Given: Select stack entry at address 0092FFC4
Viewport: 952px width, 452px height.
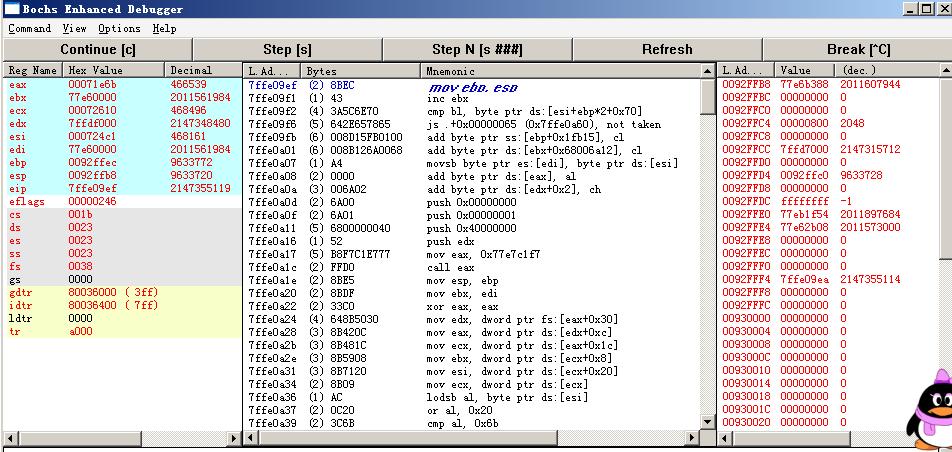Looking at the screenshot, I should (x=829, y=123).
